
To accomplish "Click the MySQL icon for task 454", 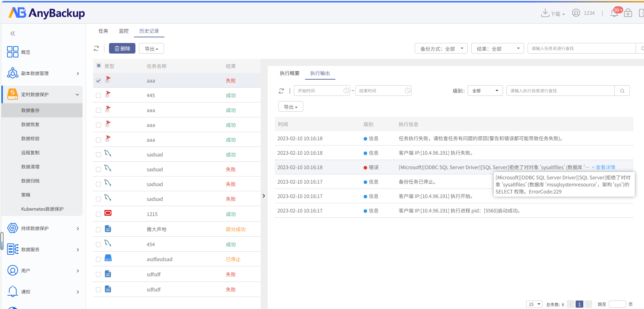I will coord(108,243).
